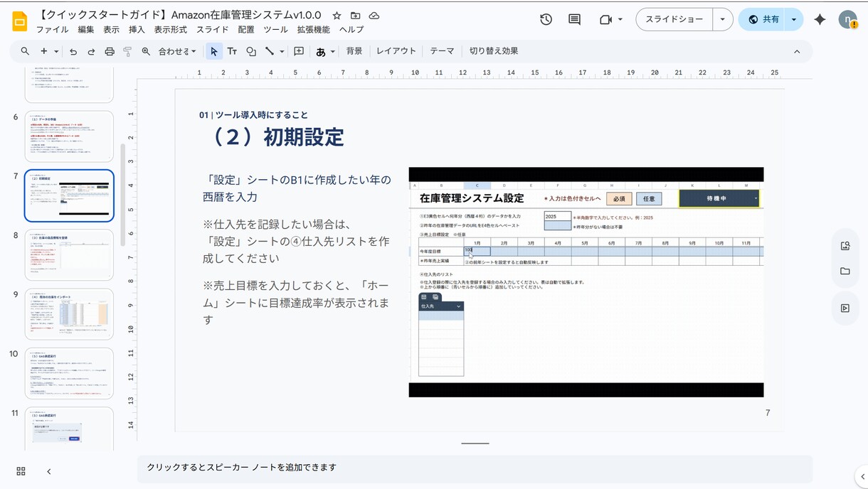
Task: Open the 拡張機能 menu
Action: pos(314,30)
